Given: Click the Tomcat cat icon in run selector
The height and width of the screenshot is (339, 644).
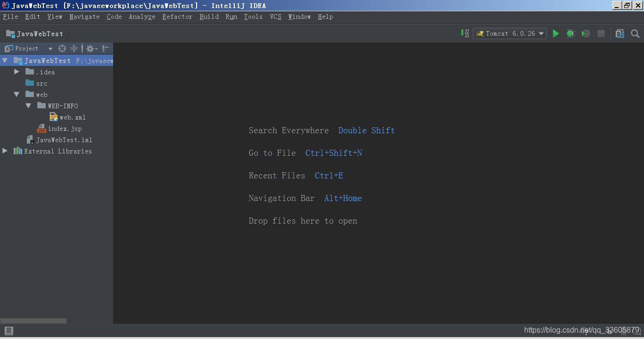Looking at the screenshot, I should pos(479,33).
